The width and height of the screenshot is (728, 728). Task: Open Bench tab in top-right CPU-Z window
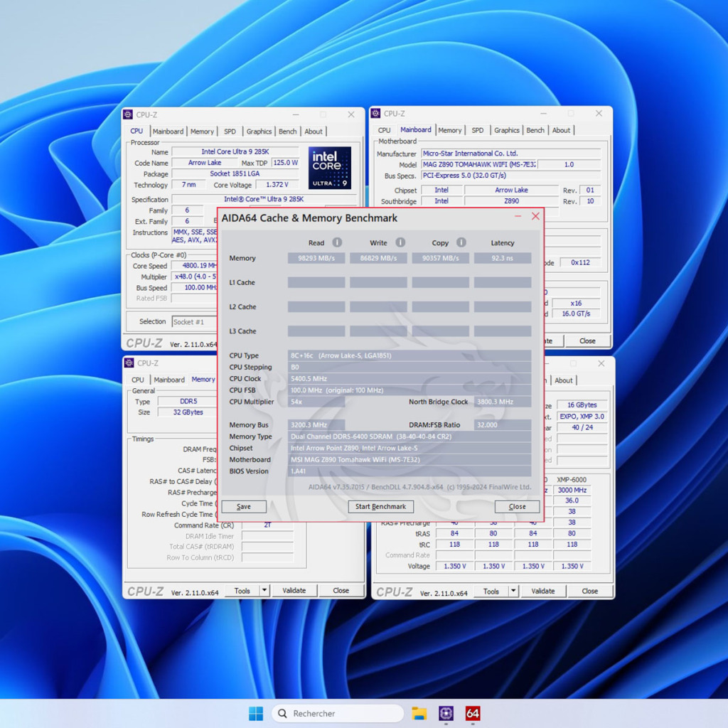coord(535,131)
